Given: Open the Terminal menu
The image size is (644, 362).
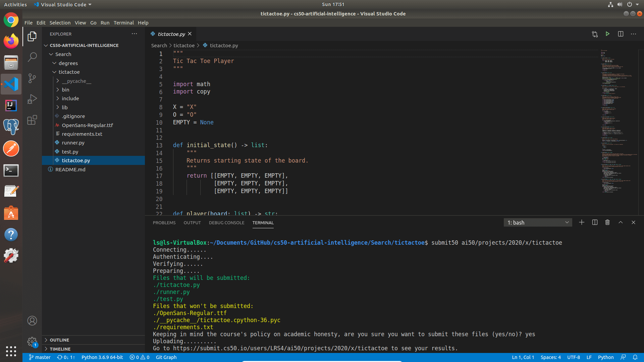Looking at the screenshot, I should [123, 23].
